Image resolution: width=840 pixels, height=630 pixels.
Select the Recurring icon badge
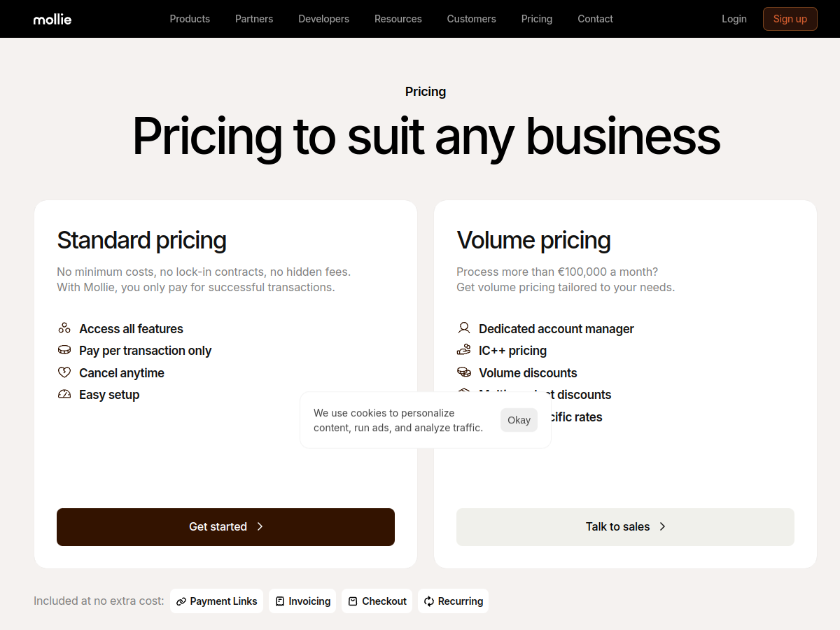click(428, 601)
